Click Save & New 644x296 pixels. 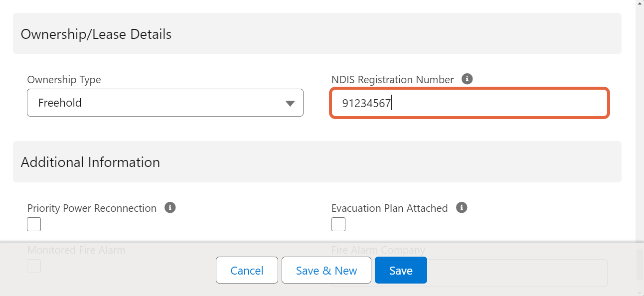(326, 270)
